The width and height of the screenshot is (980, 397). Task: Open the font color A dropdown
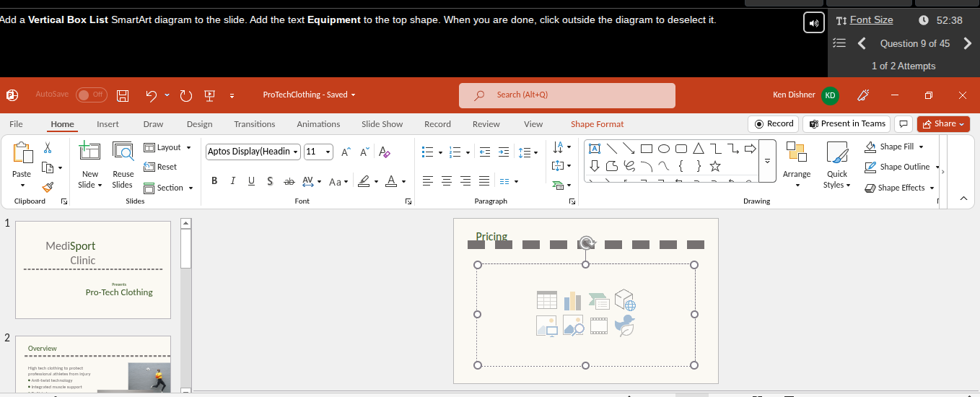(403, 181)
